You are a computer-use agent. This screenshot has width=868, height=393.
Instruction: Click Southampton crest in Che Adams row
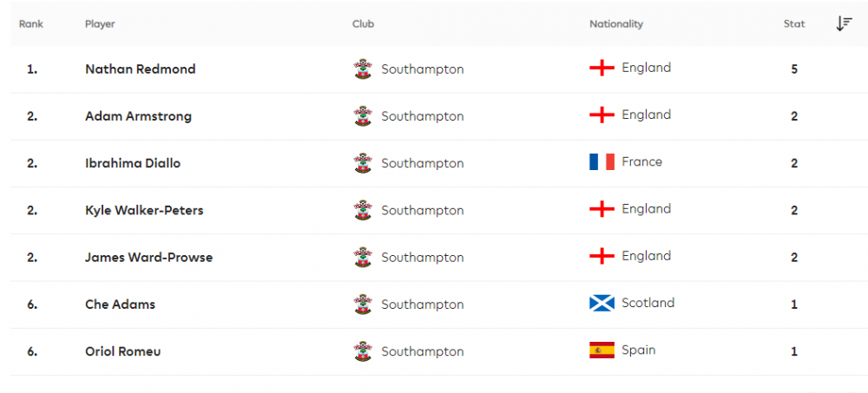363,305
